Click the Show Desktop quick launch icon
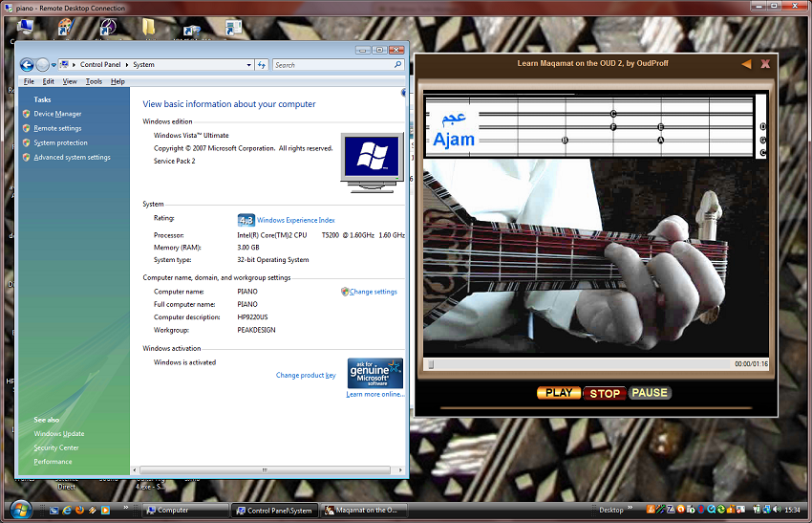Image resolution: width=812 pixels, height=523 pixels. coord(53,511)
